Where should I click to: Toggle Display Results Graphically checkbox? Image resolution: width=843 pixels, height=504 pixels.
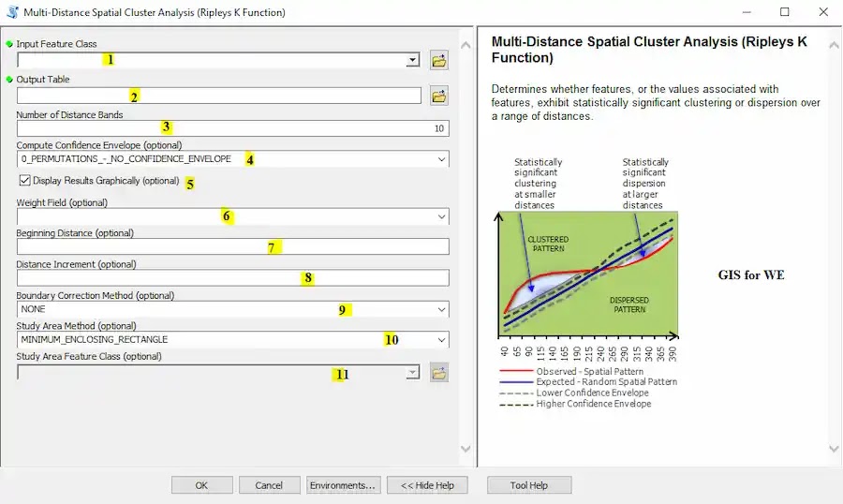click(24, 180)
